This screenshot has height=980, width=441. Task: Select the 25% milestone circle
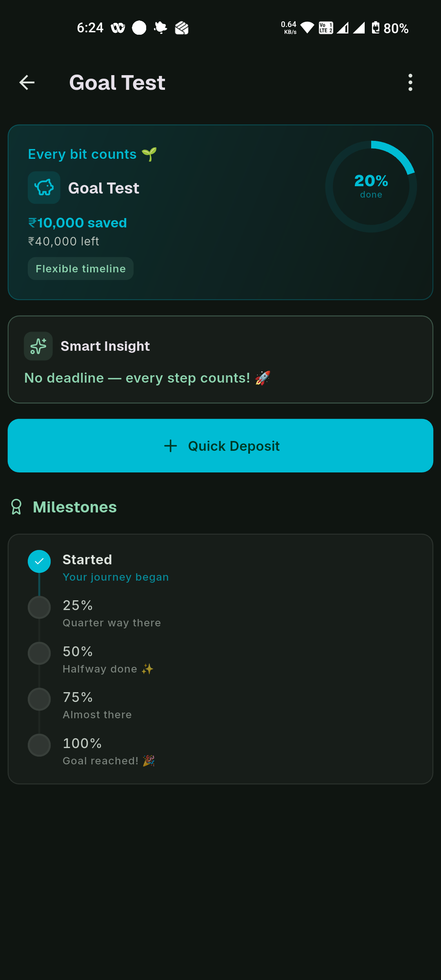point(39,608)
